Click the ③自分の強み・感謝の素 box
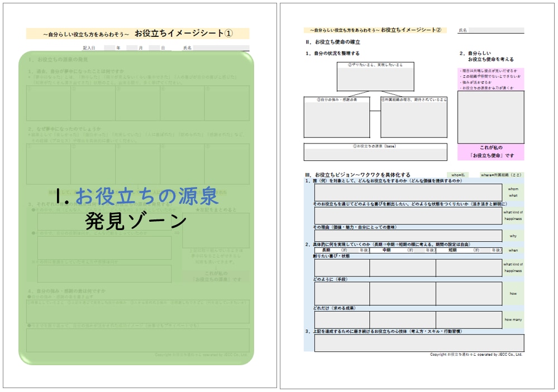 [x=337, y=117]
